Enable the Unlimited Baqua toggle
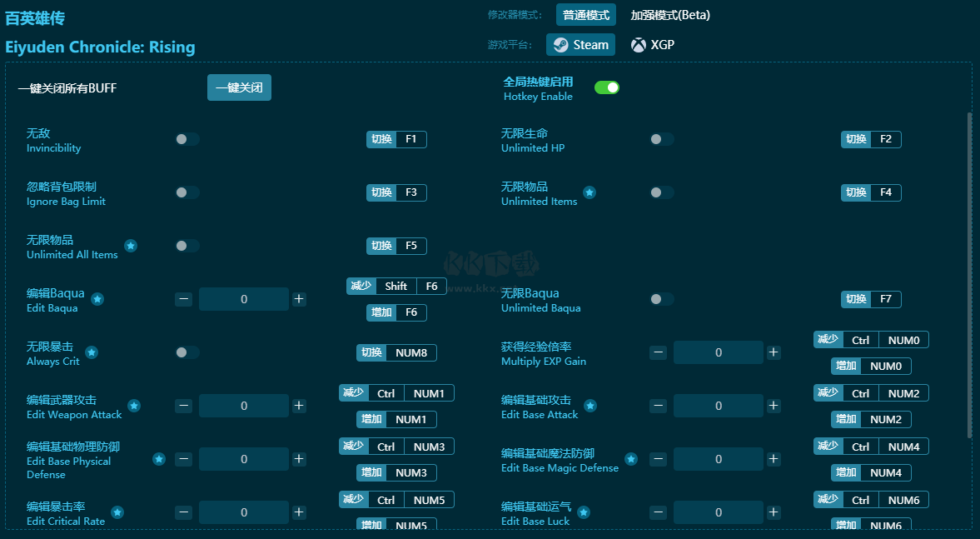 tap(662, 299)
